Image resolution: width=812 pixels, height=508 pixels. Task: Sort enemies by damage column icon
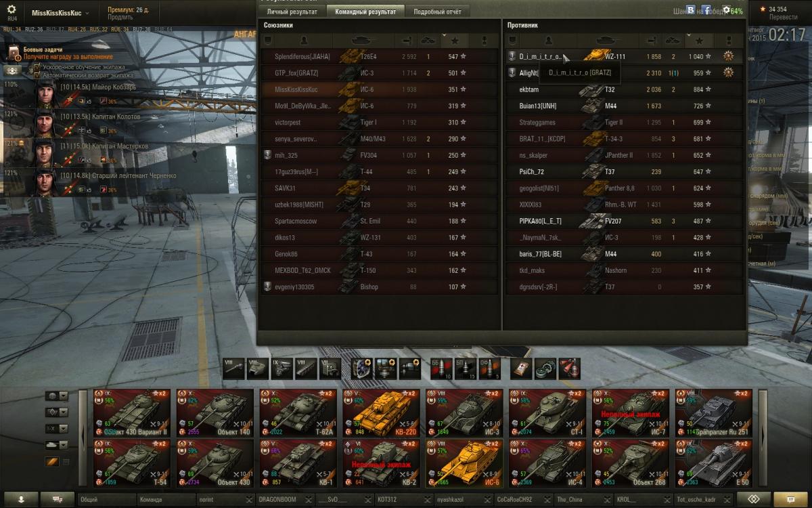point(652,41)
